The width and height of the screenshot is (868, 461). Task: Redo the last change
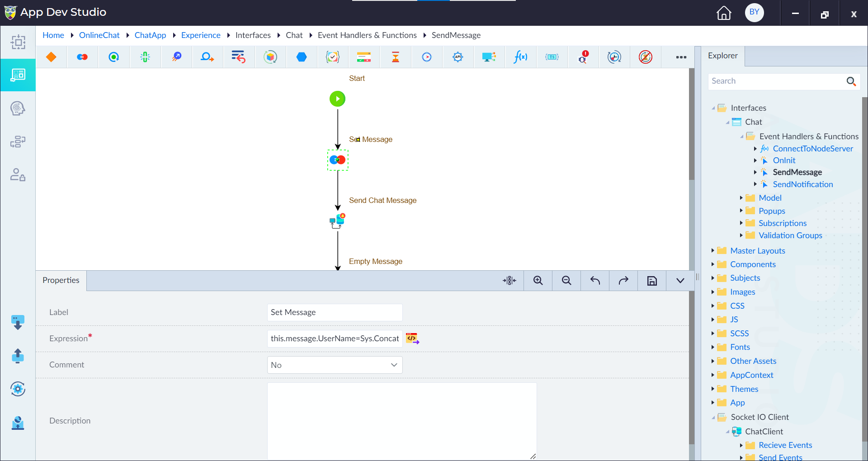click(623, 281)
